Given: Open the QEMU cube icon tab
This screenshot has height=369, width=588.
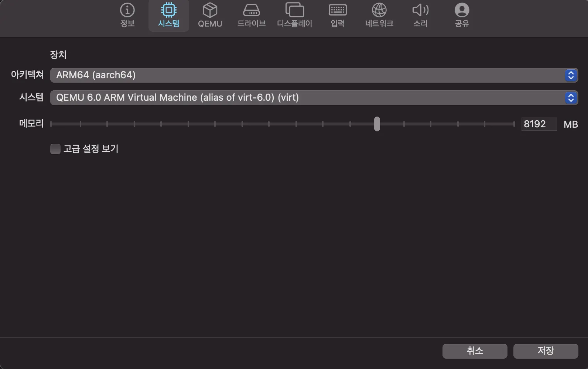Looking at the screenshot, I should pos(210,10).
